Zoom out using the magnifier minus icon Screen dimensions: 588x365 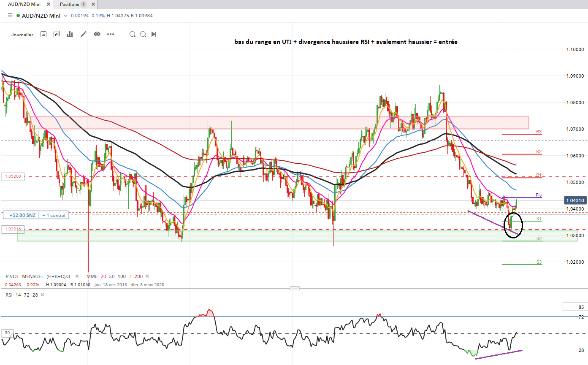click(x=133, y=34)
